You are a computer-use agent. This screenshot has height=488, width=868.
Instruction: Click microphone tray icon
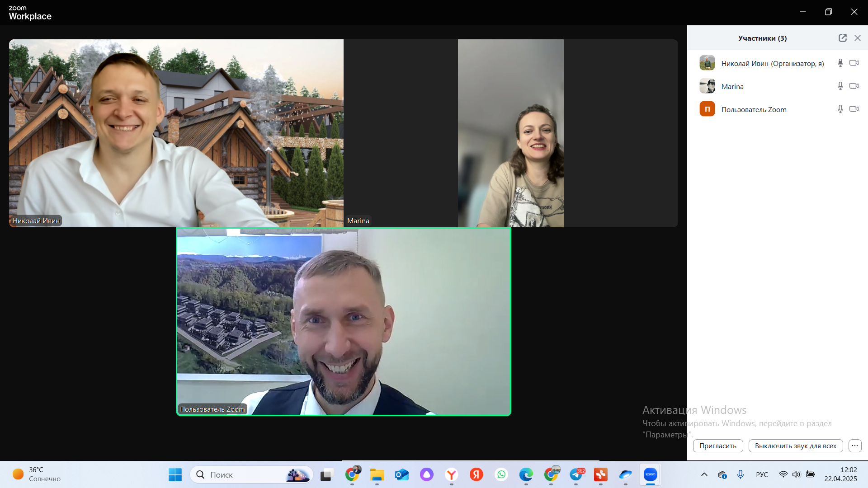tap(741, 474)
